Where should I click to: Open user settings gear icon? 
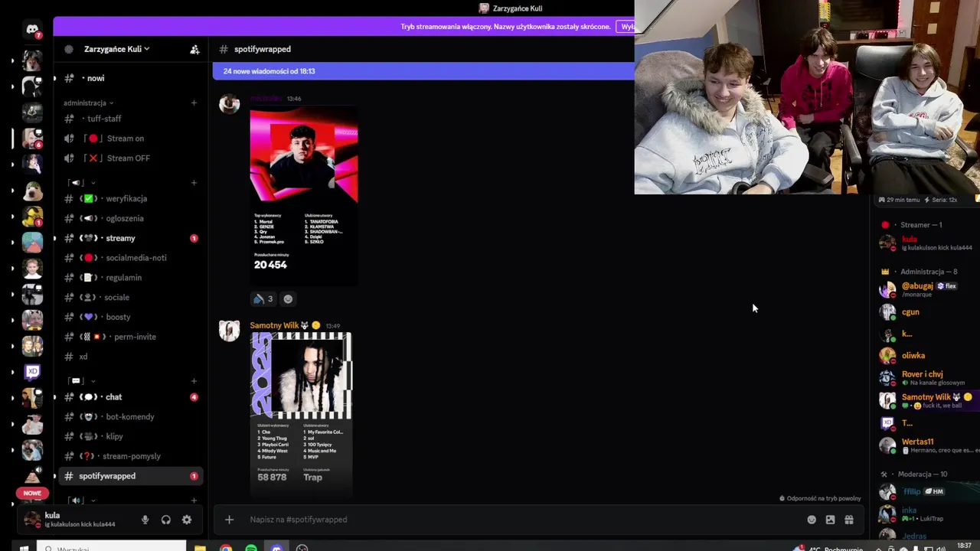click(x=187, y=520)
